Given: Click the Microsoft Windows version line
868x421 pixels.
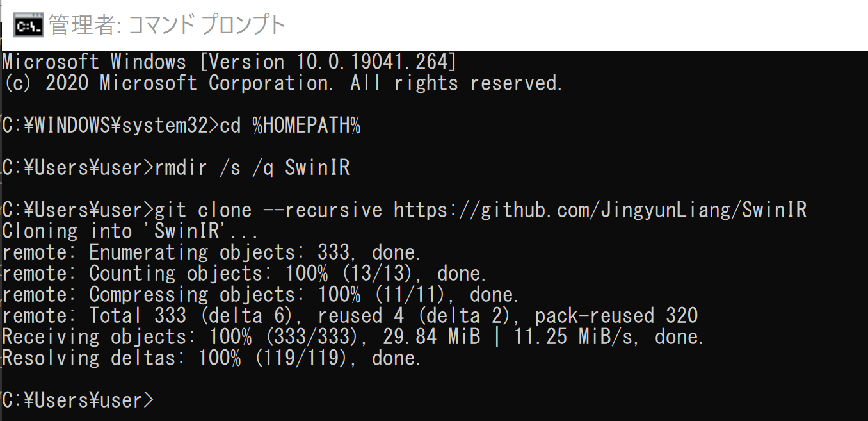Looking at the screenshot, I should point(229,62).
